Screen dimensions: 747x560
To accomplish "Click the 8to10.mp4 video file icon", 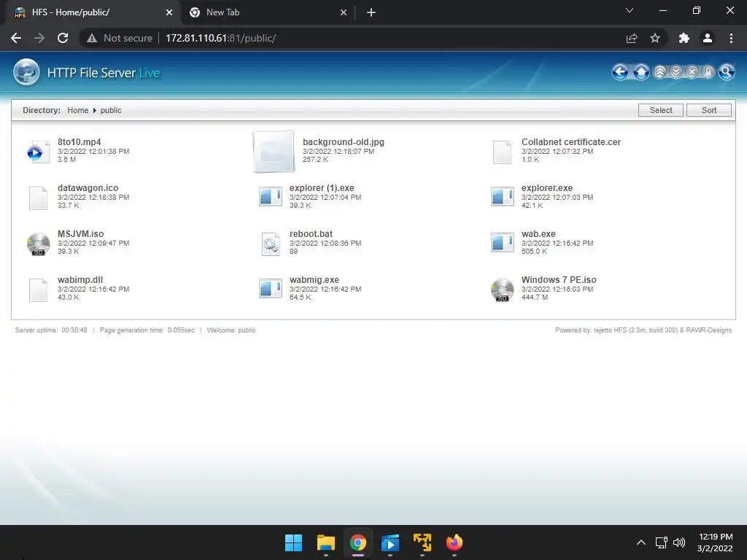I will point(38,152).
